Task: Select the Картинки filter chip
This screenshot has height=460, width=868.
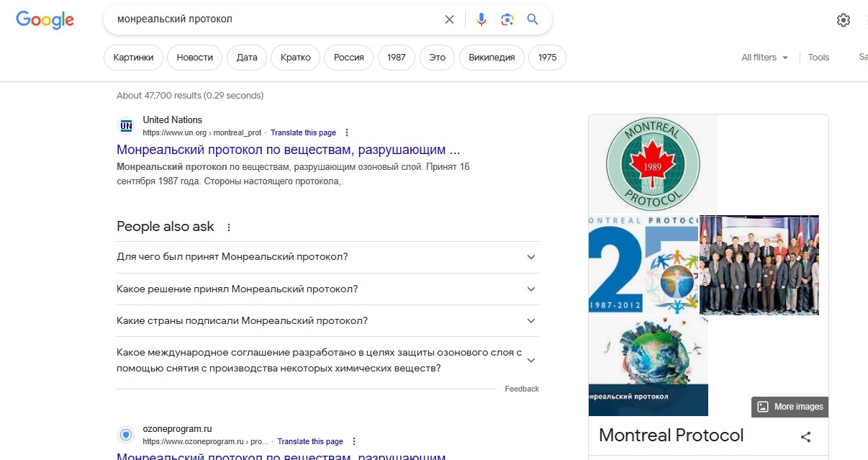Action: (133, 58)
